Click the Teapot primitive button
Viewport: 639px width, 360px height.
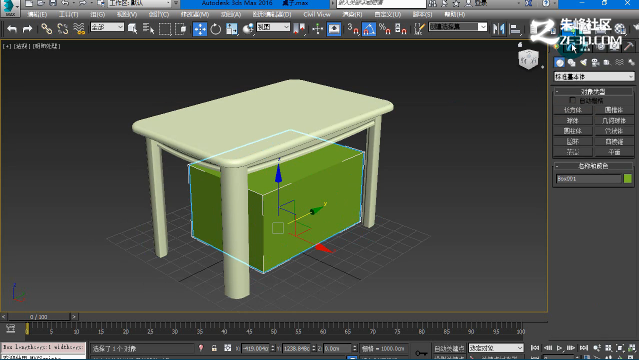pos(573,152)
